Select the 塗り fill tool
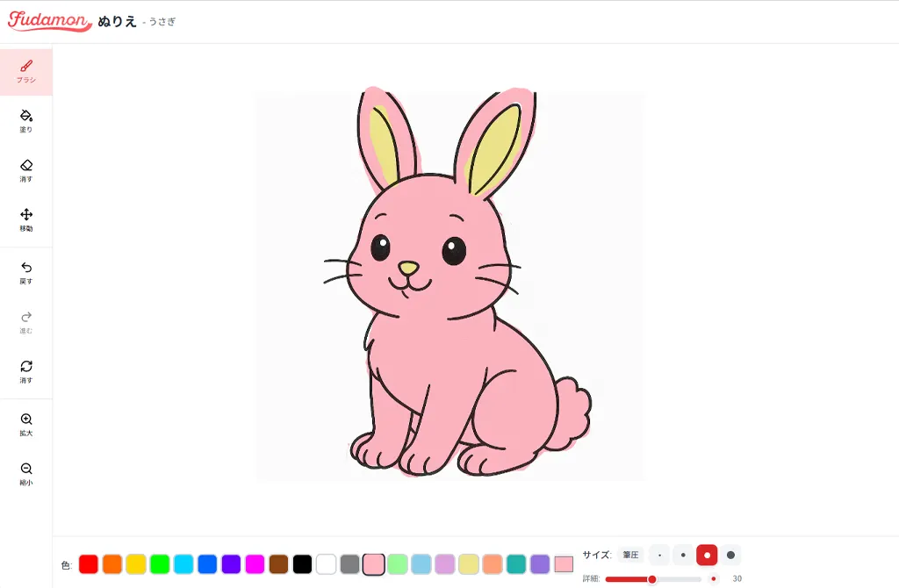This screenshot has width=899, height=588. (26, 118)
